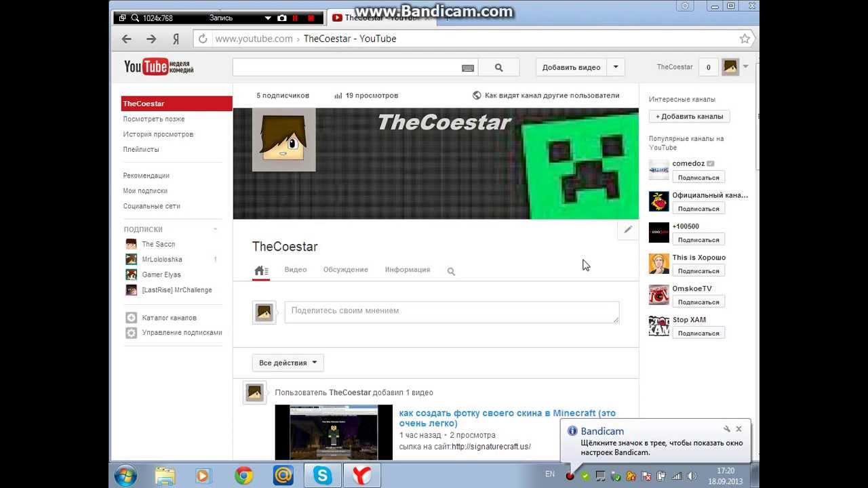The height and width of the screenshot is (488, 868).
Task: Collapse the ПОДПИСКИ section arrow
Action: tap(215, 229)
